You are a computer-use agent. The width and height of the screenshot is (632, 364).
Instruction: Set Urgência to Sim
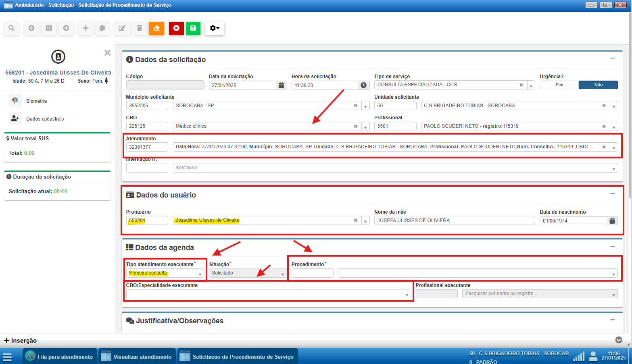click(559, 85)
